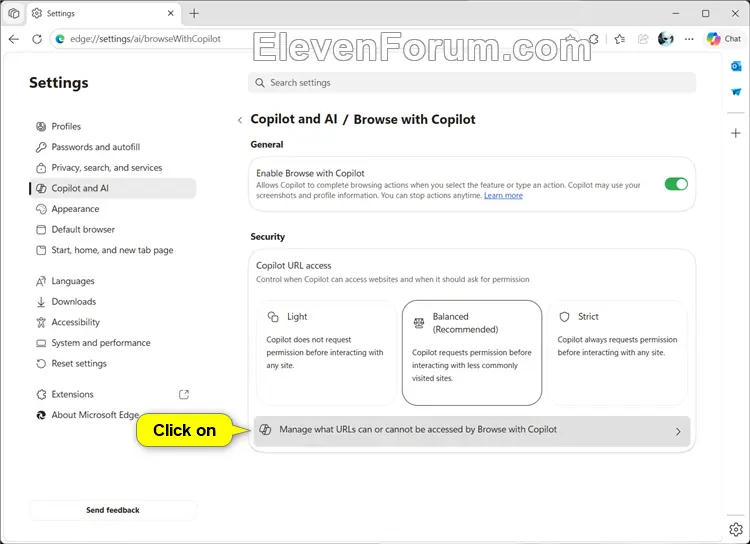Open Start, home, and new tab page
The image size is (750, 544).
pos(112,250)
